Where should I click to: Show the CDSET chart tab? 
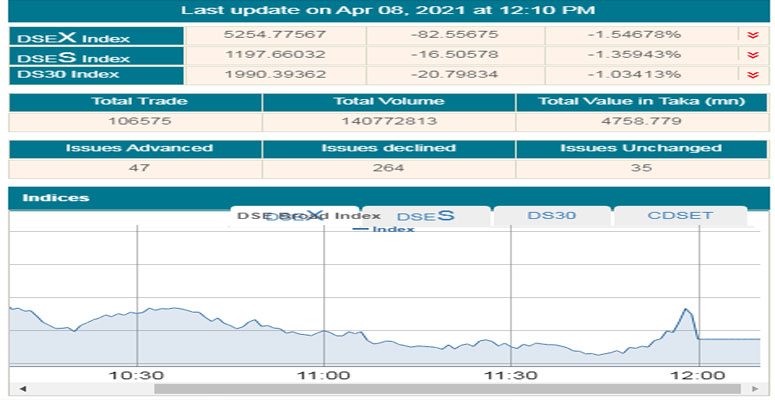point(679,216)
